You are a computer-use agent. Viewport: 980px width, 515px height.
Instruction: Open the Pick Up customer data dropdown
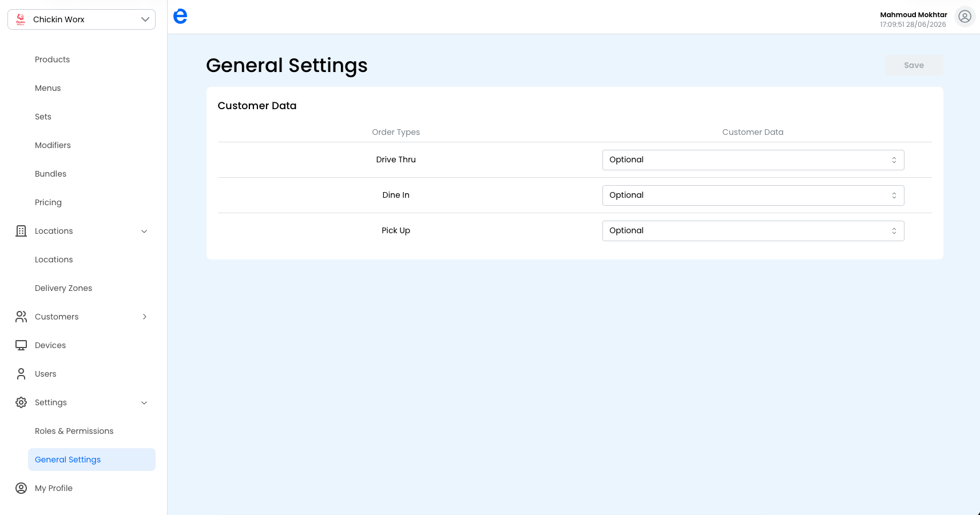tap(753, 231)
